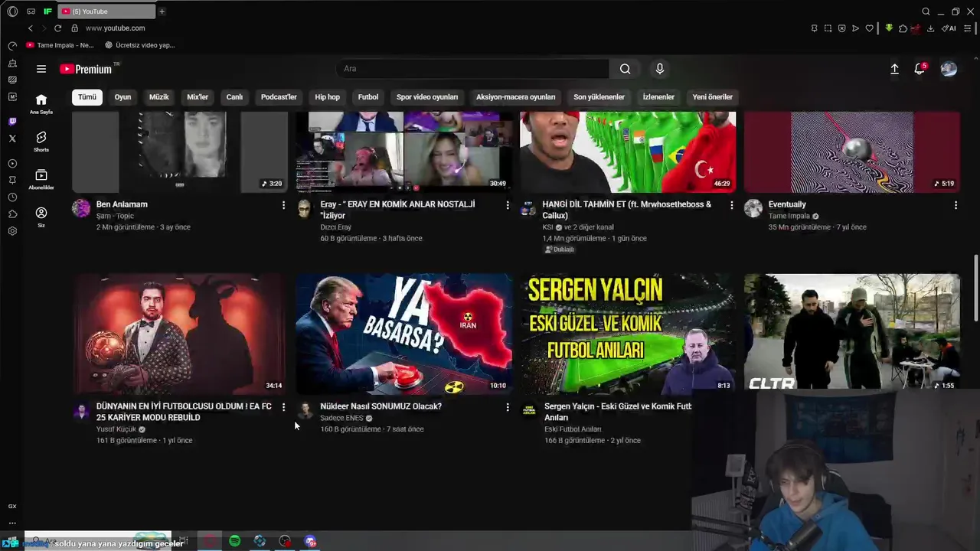The width and height of the screenshot is (980, 551).
Task: Open the browser downloads icon
Action: pyautogui.click(x=930, y=28)
